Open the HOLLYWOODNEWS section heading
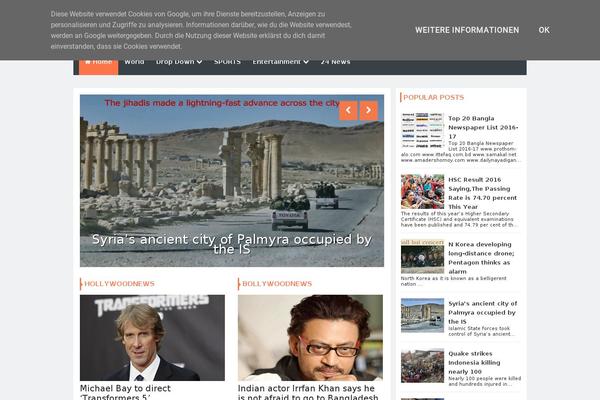 coord(119,284)
